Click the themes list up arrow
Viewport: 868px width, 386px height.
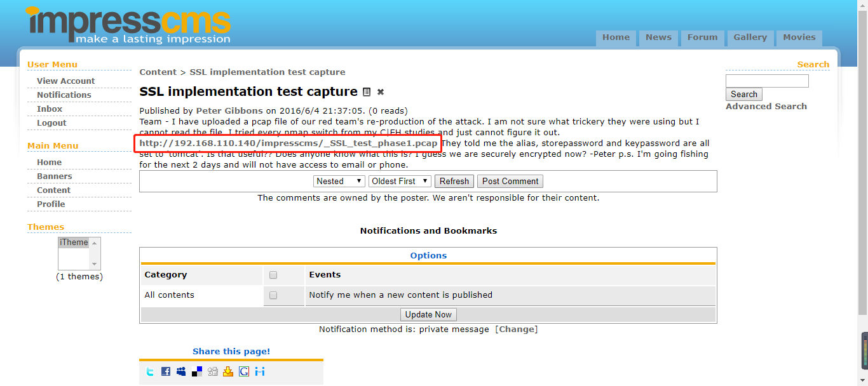[95, 243]
